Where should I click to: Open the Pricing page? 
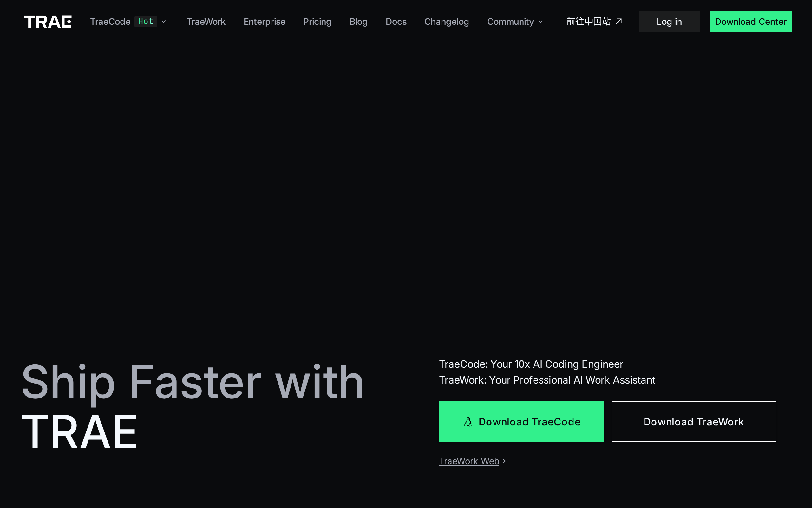(x=317, y=22)
